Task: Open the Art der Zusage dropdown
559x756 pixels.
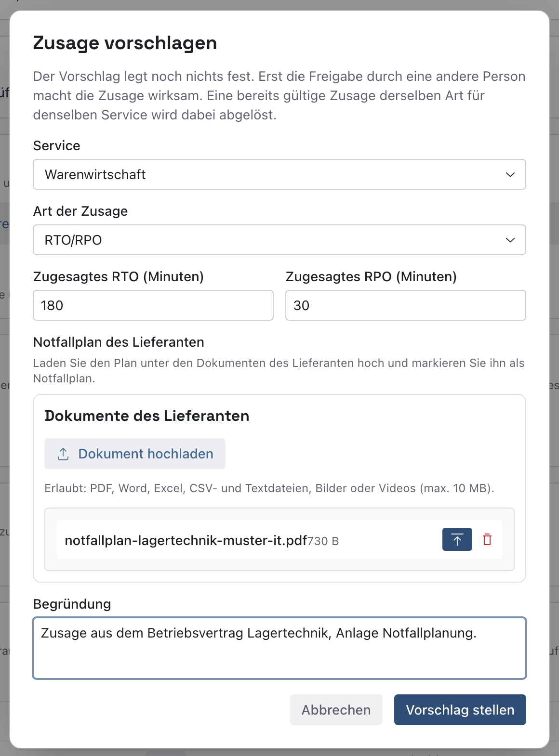Action: 279,240
